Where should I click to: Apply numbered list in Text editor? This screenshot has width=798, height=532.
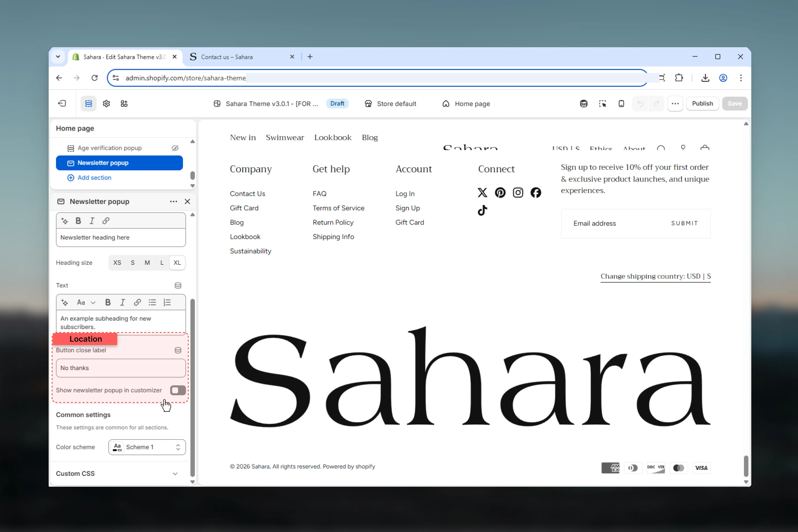[x=167, y=302]
